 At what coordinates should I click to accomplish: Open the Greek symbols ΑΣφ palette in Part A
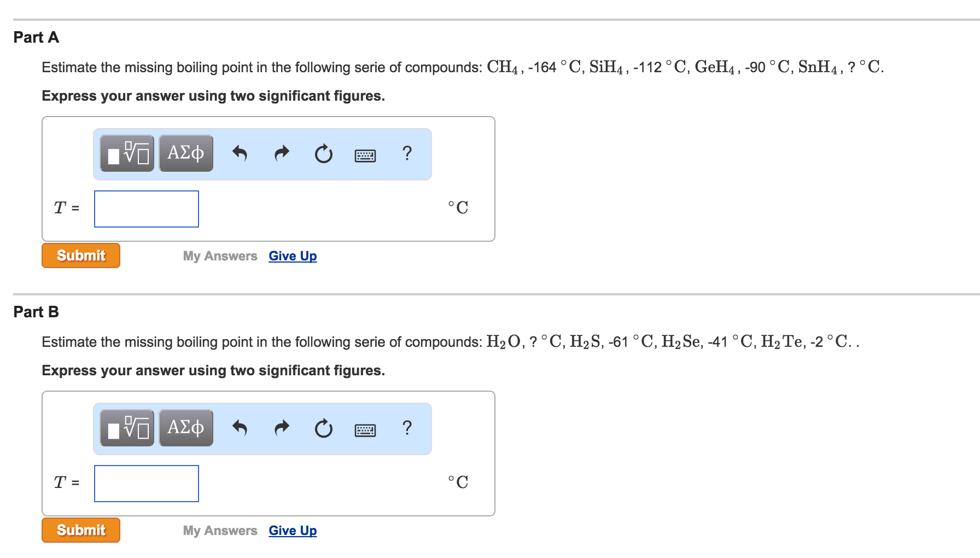point(185,154)
